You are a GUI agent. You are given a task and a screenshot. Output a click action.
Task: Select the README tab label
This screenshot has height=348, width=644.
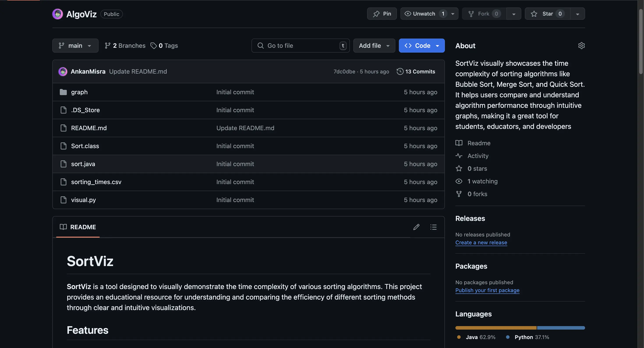pos(83,227)
